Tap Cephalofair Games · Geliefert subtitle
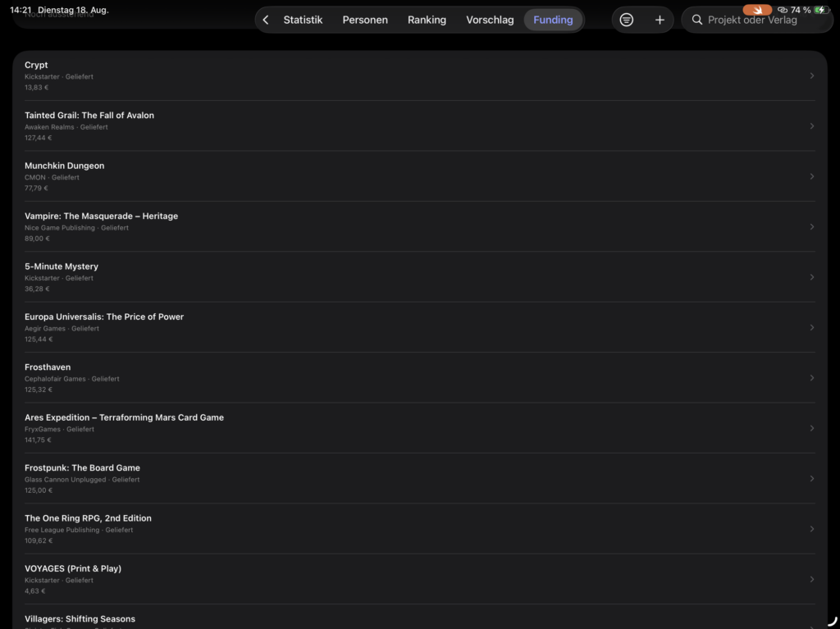Screen dimensions: 840x629 (72, 379)
